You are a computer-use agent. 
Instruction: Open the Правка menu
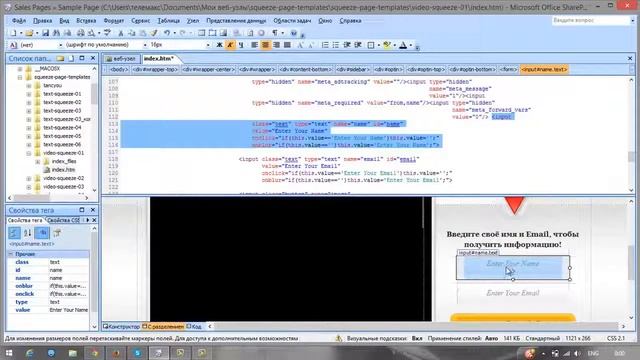42,20
